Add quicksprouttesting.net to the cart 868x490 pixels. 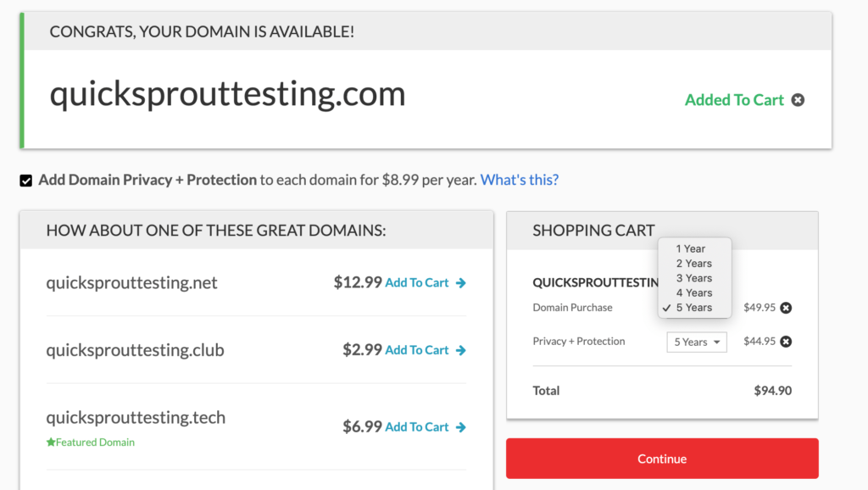coord(416,283)
